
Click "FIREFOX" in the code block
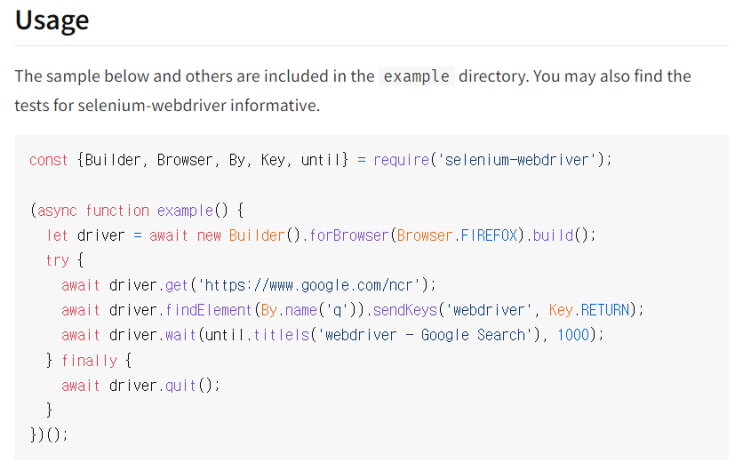pos(489,235)
